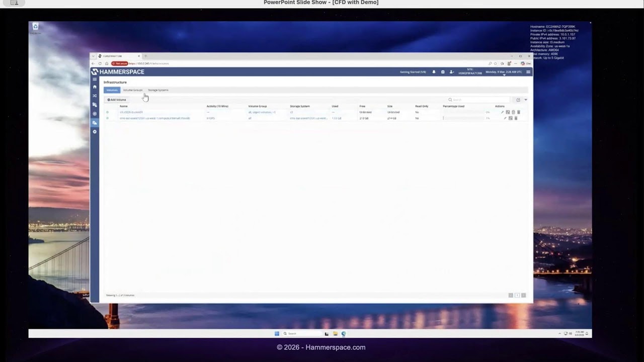Click Getting Started (5/8) link

(x=413, y=72)
